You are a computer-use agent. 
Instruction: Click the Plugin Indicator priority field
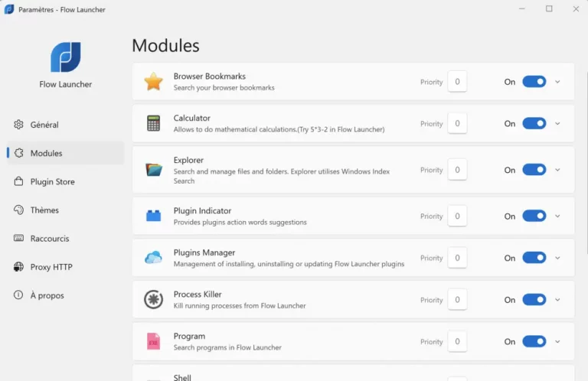coord(457,217)
